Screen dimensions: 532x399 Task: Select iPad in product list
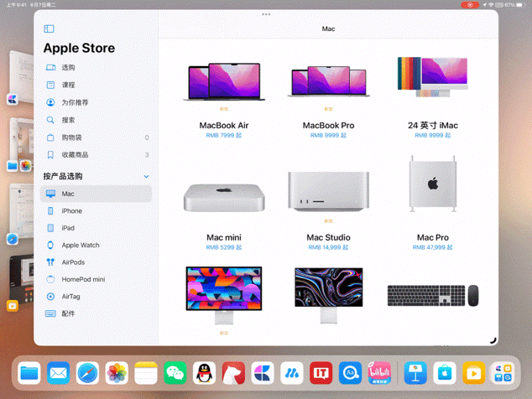tap(96, 228)
